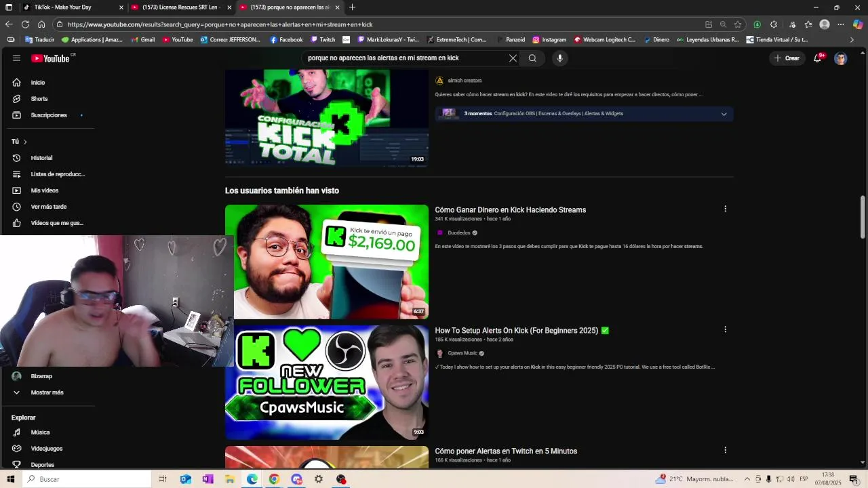Visit the almich creators channel
The image size is (868, 488).
click(x=465, y=81)
